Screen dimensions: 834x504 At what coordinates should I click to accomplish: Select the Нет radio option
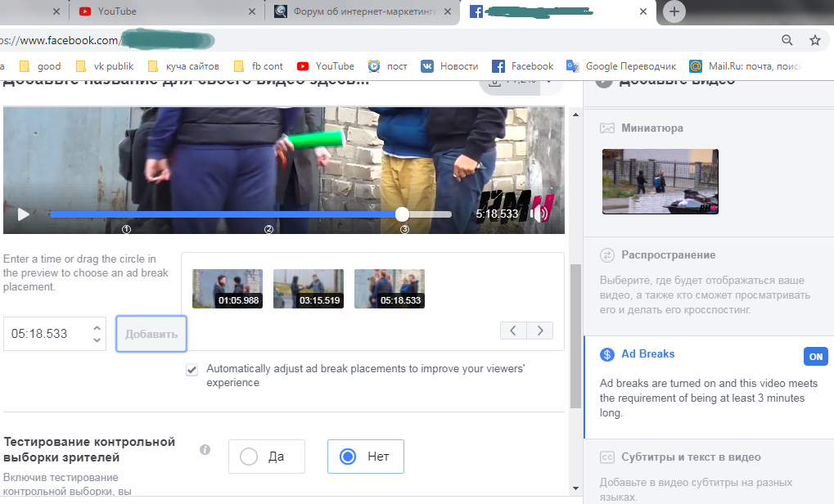365,457
